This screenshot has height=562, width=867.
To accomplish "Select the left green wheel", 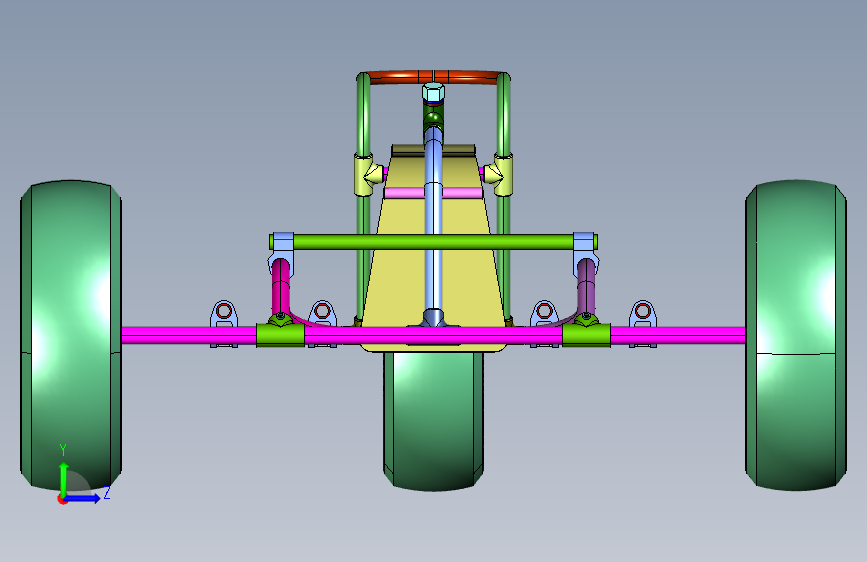I will pyautogui.click(x=71, y=335).
